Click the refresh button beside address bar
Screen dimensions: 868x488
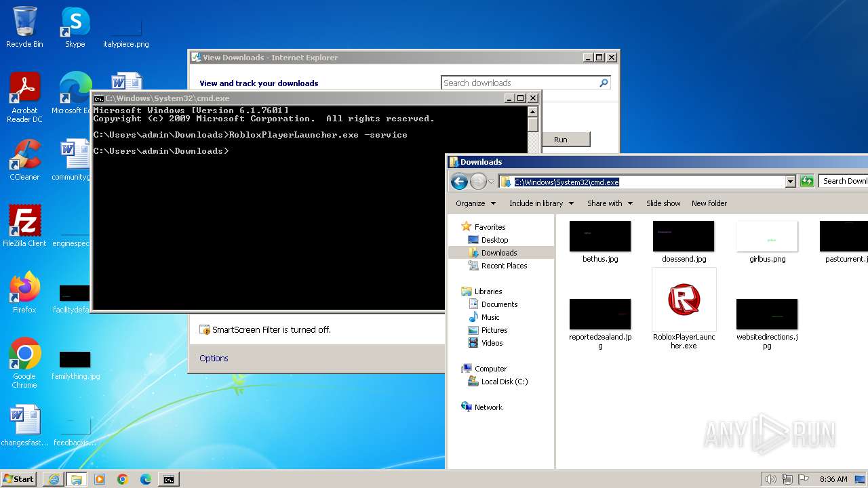click(807, 181)
